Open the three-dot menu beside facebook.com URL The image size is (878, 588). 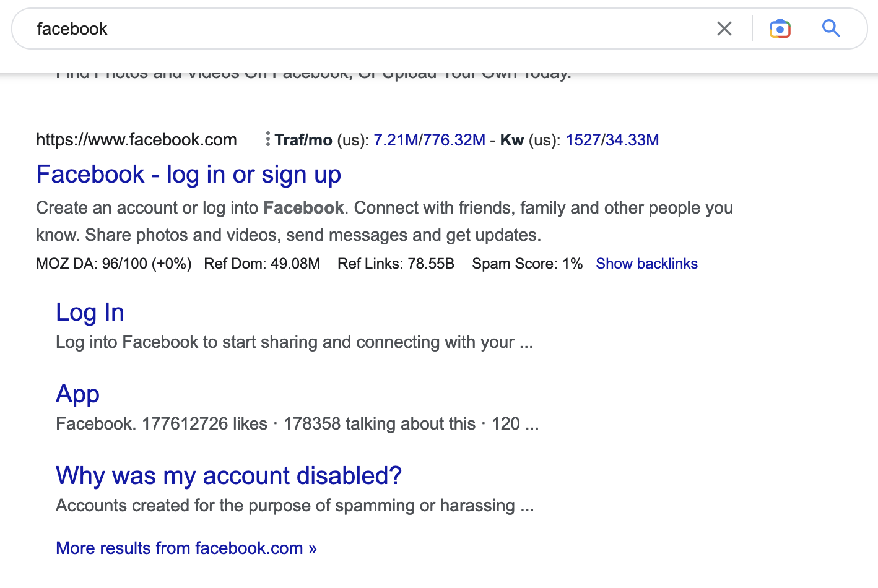pyautogui.click(x=267, y=139)
